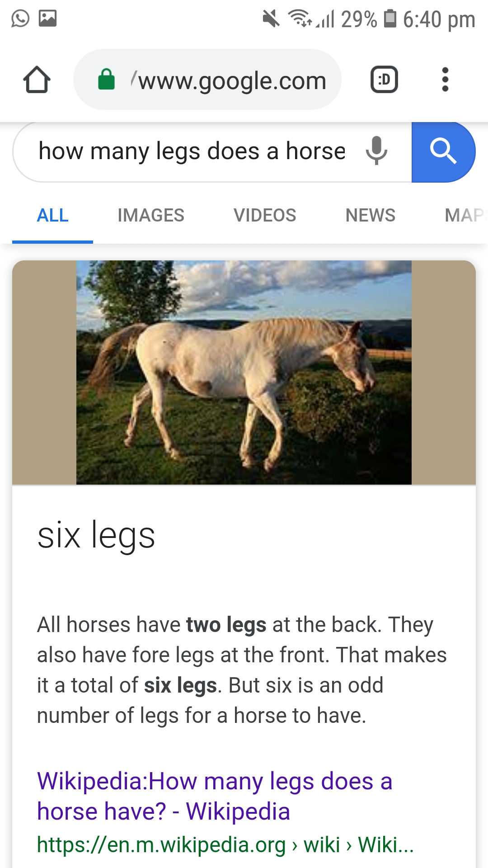Tap the blue magnifier search button
488x868 pixels.
click(x=443, y=152)
